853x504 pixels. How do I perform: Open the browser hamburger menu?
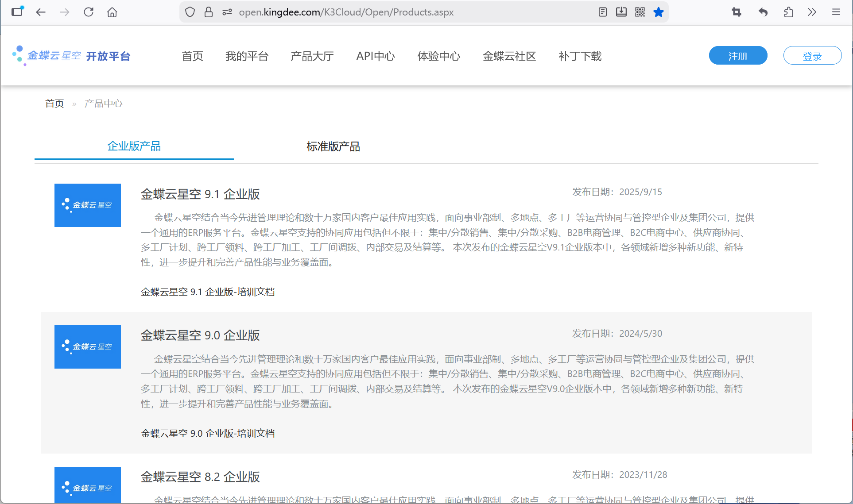[x=836, y=12]
